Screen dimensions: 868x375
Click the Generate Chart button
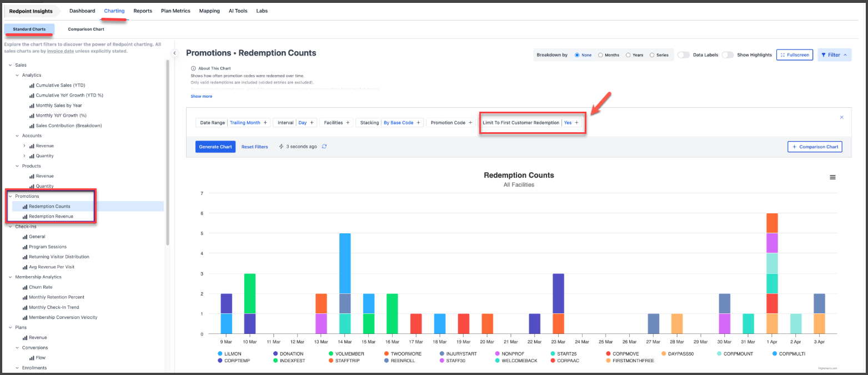point(215,147)
